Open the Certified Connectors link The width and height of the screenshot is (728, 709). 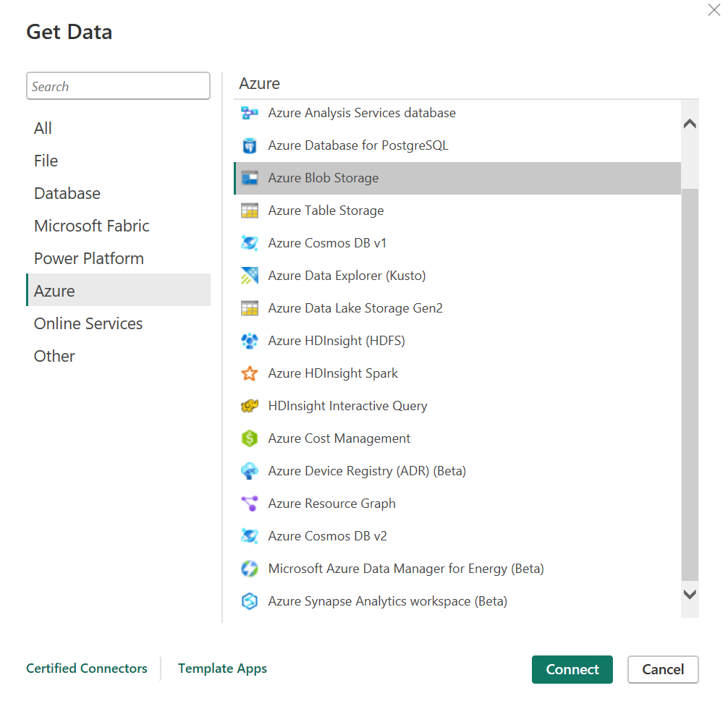[x=86, y=668]
